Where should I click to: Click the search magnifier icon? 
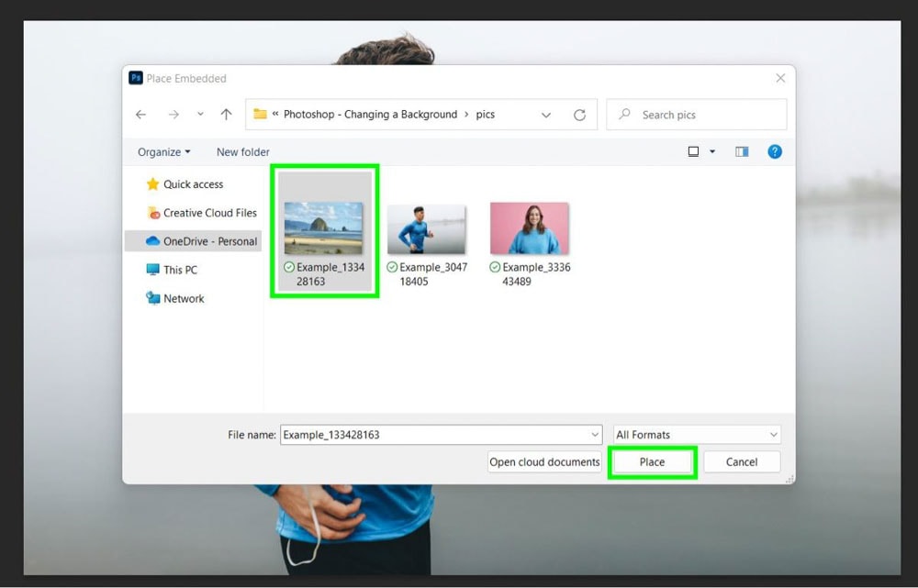pyautogui.click(x=624, y=114)
